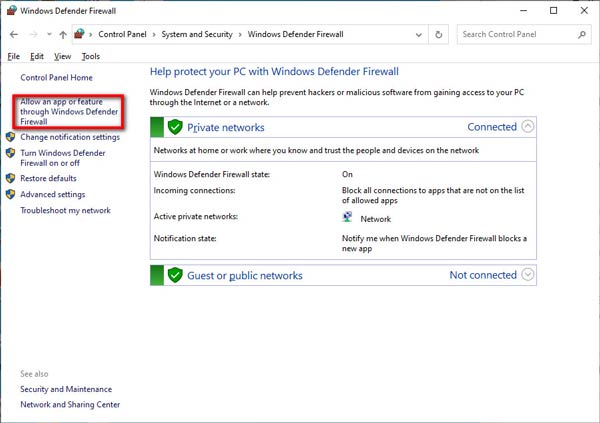Open the View menu
This screenshot has width=600, height=423.
coord(62,56)
